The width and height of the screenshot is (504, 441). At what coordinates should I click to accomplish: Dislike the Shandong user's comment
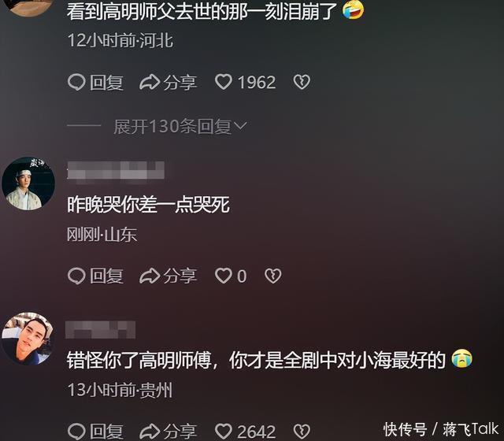coord(273,276)
